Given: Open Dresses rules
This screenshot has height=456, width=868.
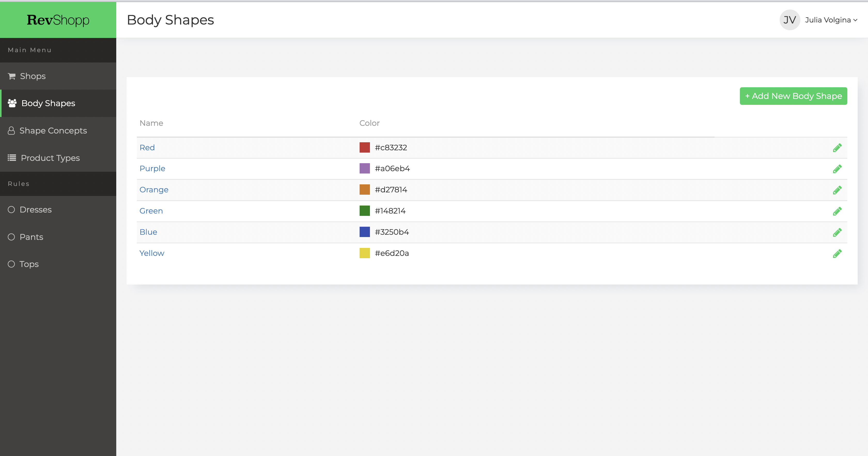Looking at the screenshot, I should 58,209.
